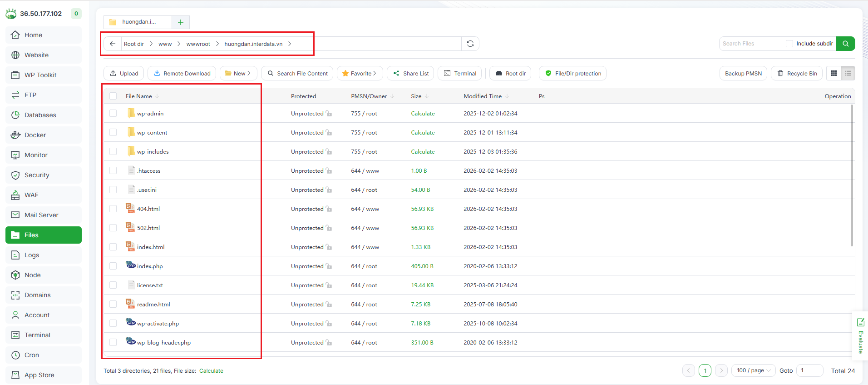
Task: Open File/Dir protection settings
Action: click(572, 73)
